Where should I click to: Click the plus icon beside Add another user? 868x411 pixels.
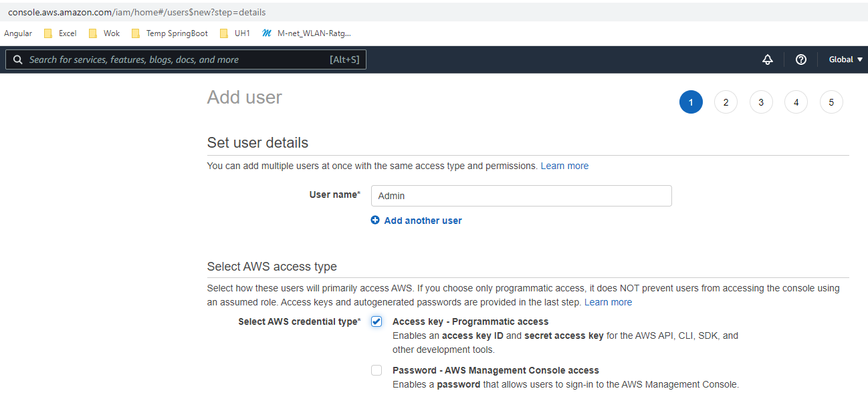pos(375,221)
